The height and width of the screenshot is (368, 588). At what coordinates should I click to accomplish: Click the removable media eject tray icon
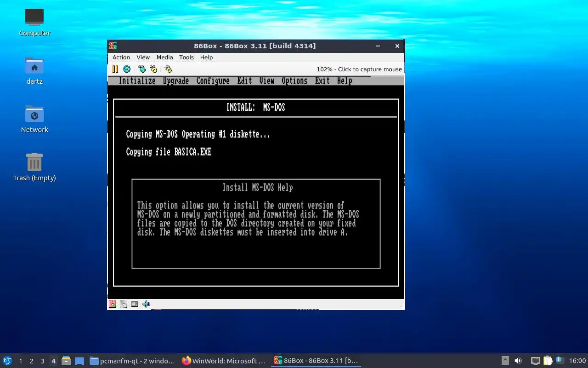[x=505, y=361]
